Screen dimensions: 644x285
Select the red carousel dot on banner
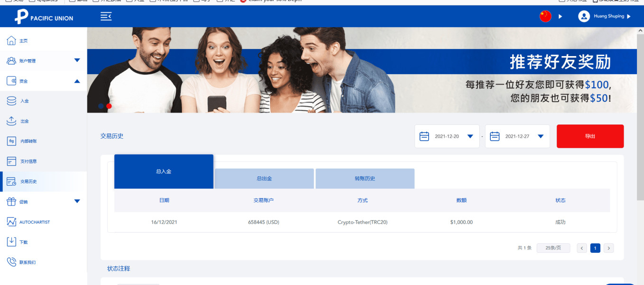click(109, 106)
